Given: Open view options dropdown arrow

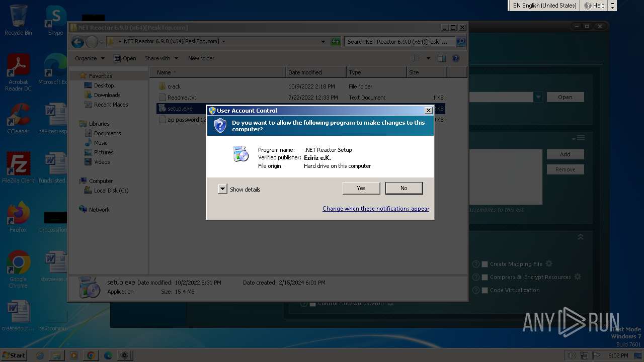Looking at the screenshot, I should click(x=428, y=58).
